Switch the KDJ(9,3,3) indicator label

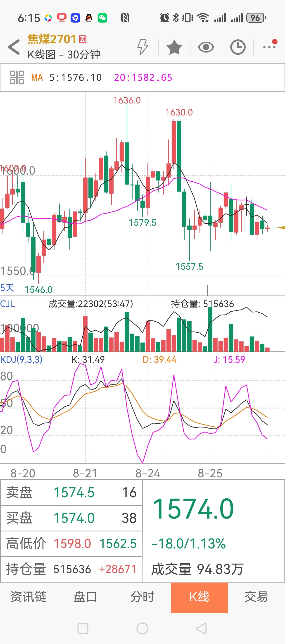tap(21, 360)
